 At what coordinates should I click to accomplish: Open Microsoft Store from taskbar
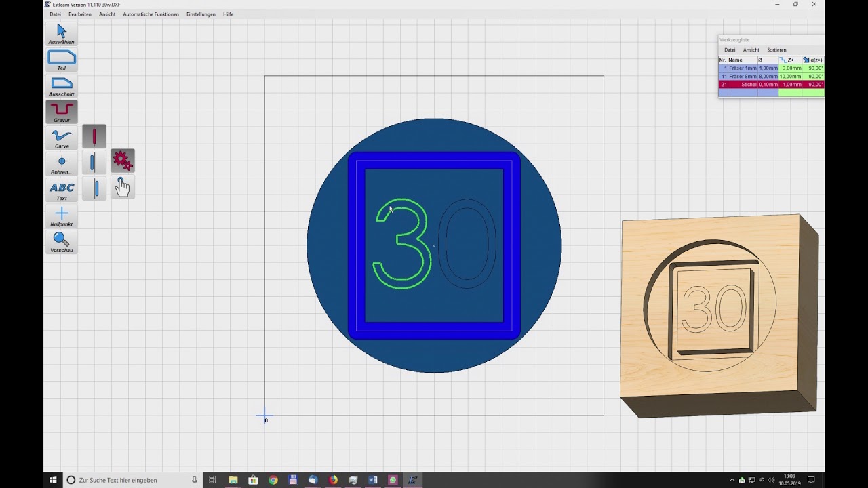point(253,480)
